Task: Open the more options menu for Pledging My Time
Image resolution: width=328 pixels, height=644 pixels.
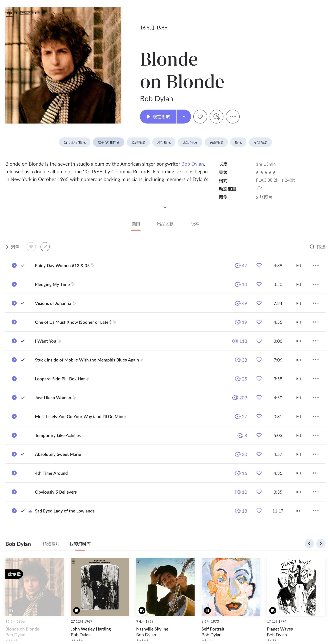Action: 316,284
